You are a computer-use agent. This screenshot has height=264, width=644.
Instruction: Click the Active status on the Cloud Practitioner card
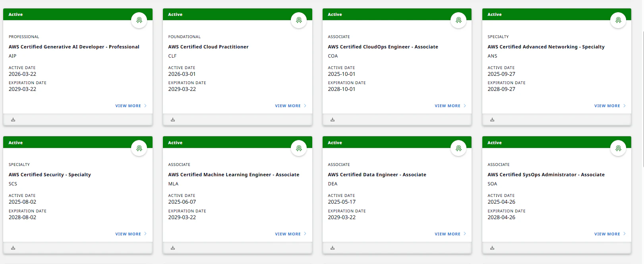175,14
